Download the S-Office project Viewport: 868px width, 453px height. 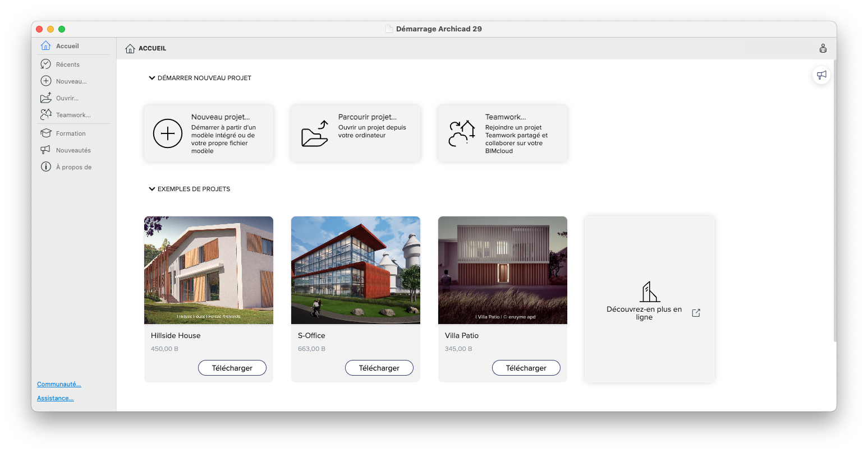pos(379,368)
